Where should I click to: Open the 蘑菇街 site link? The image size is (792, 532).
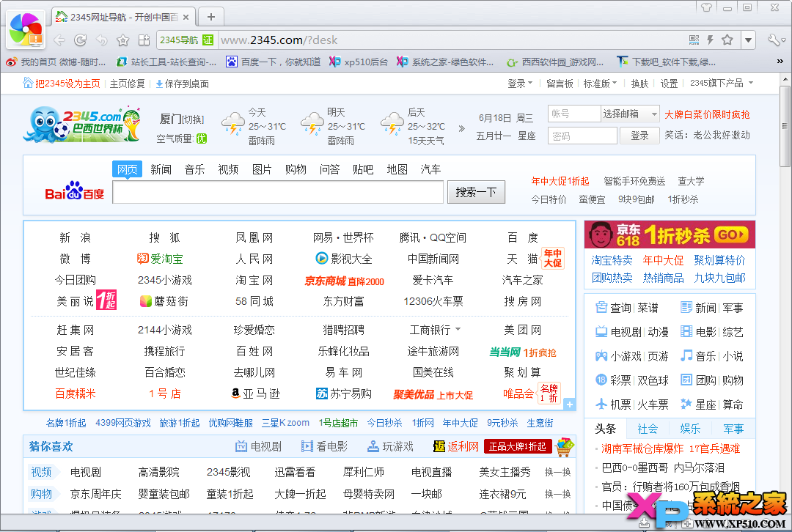coord(164,301)
